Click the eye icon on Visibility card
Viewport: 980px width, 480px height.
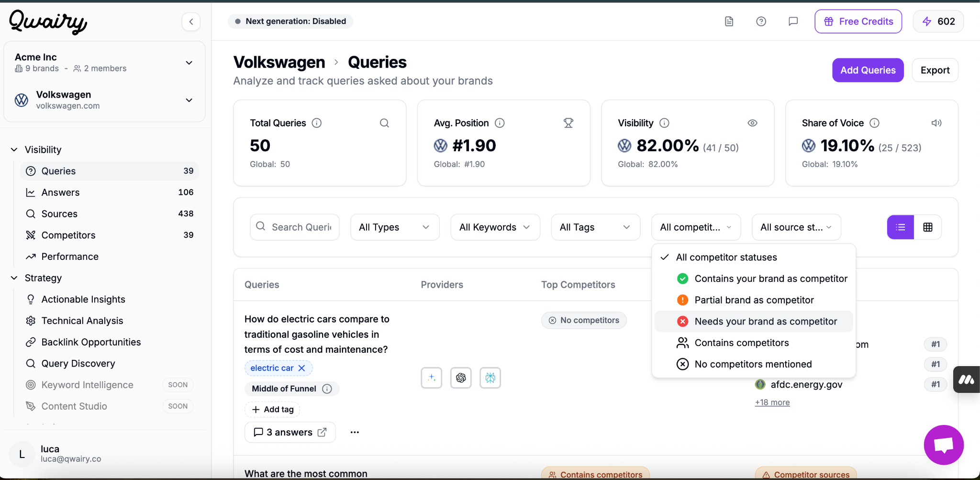point(752,123)
